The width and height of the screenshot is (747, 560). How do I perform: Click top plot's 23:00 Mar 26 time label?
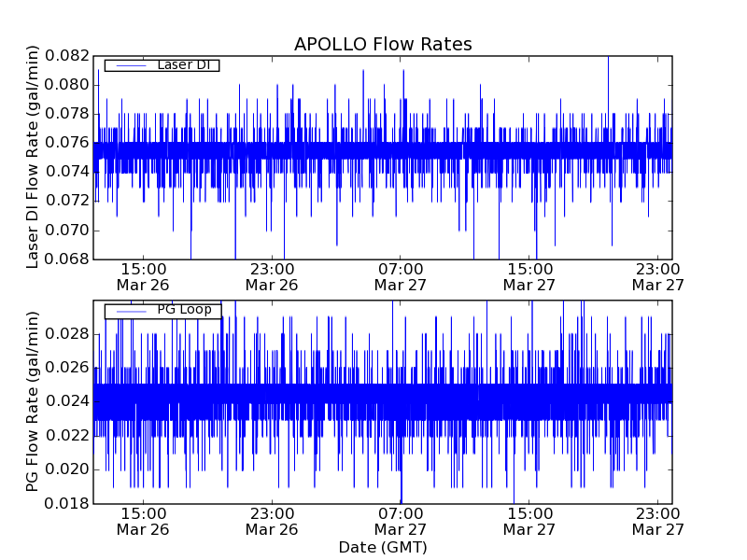[272, 275]
